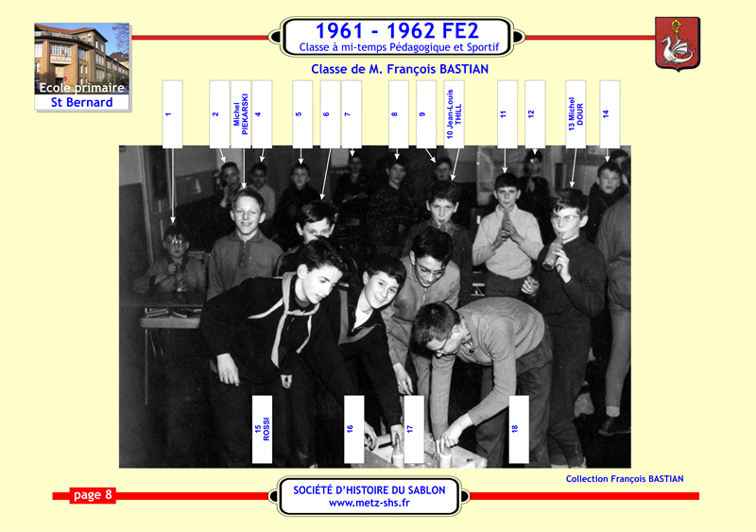Click name label number 7
Viewport: 756px width, 532px height.
(x=352, y=114)
